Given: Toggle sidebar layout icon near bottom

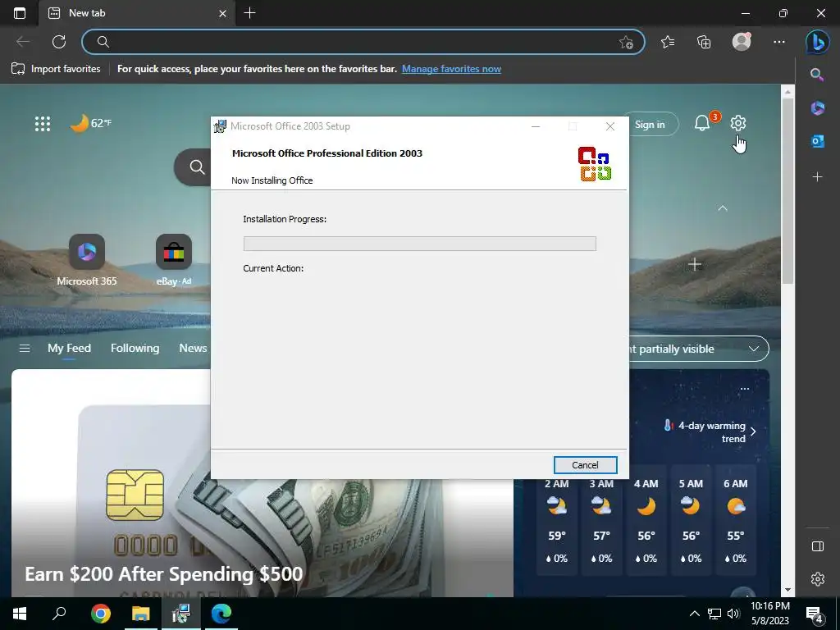Looking at the screenshot, I should 817,546.
